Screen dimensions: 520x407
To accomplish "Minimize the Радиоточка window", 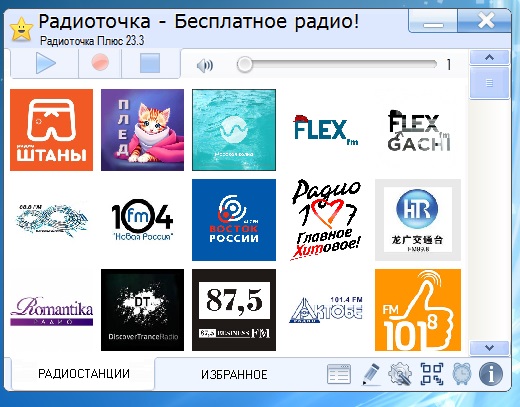I will click(x=433, y=21).
